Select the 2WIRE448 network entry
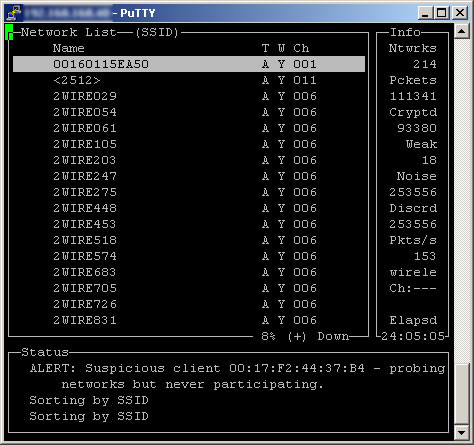The width and height of the screenshot is (474, 445). 85,208
